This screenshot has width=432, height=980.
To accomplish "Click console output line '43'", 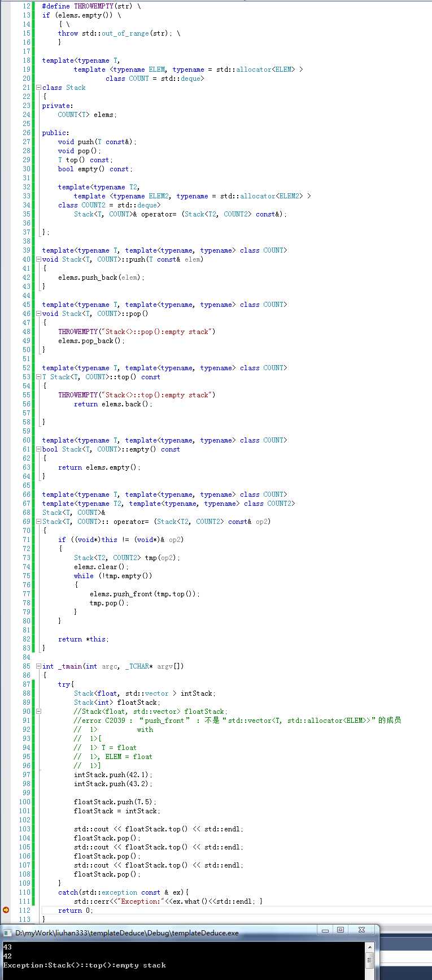I will tap(7, 947).
